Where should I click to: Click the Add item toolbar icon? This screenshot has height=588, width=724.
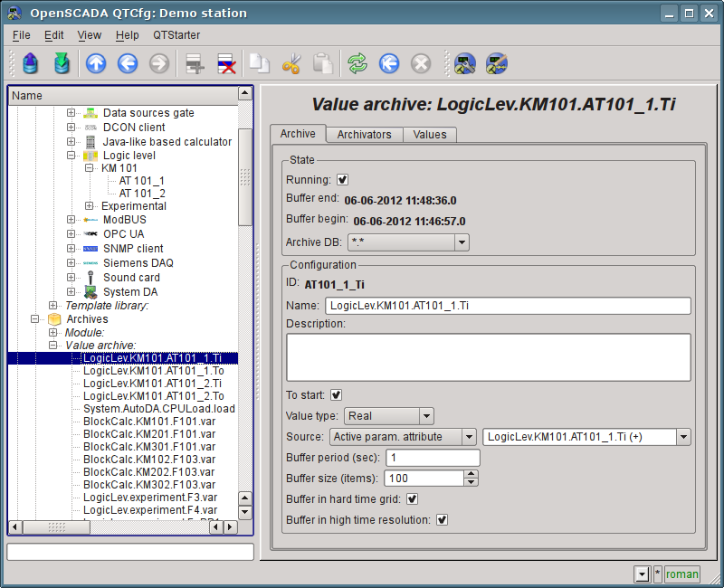point(193,63)
